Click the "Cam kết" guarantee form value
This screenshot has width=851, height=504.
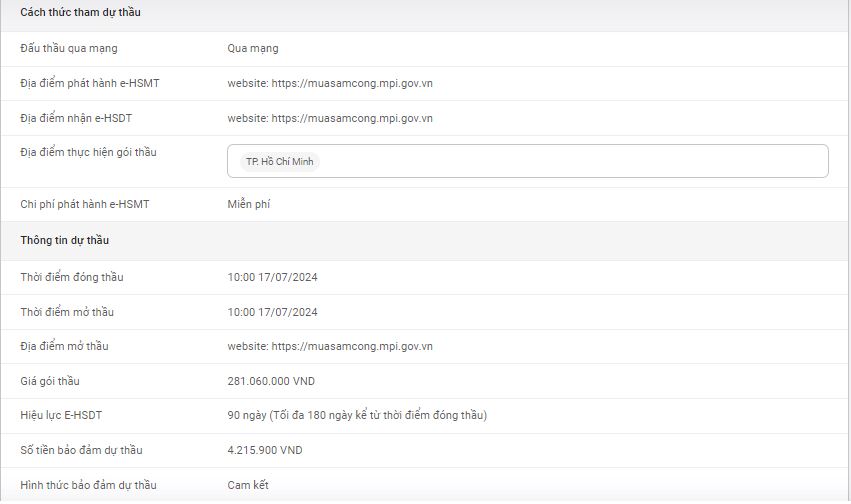tap(248, 485)
